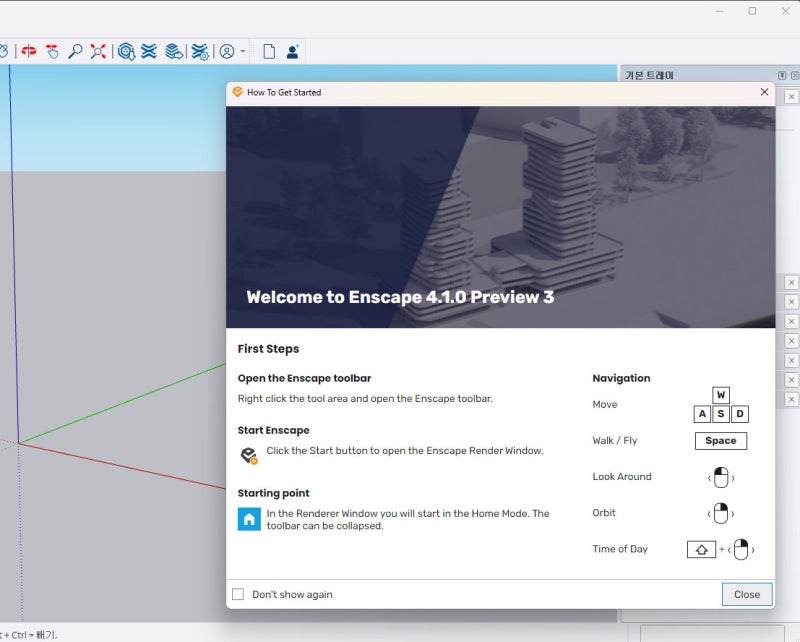Click the First Steps heading
The height and width of the screenshot is (642, 800).
click(x=268, y=349)
